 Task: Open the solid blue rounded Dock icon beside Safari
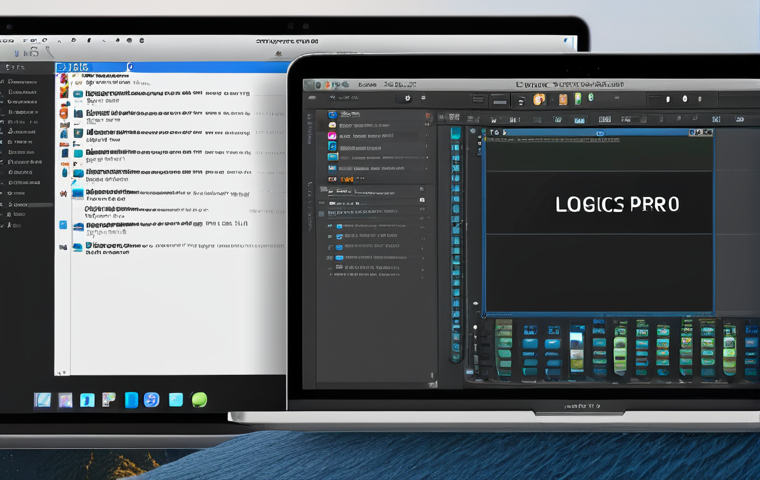pos(131,400)
